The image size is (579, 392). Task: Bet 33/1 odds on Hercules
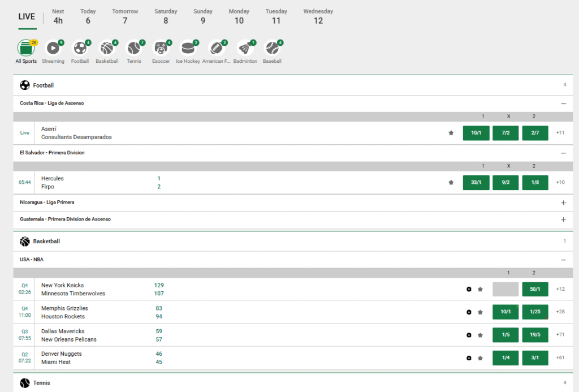point(476,183)
